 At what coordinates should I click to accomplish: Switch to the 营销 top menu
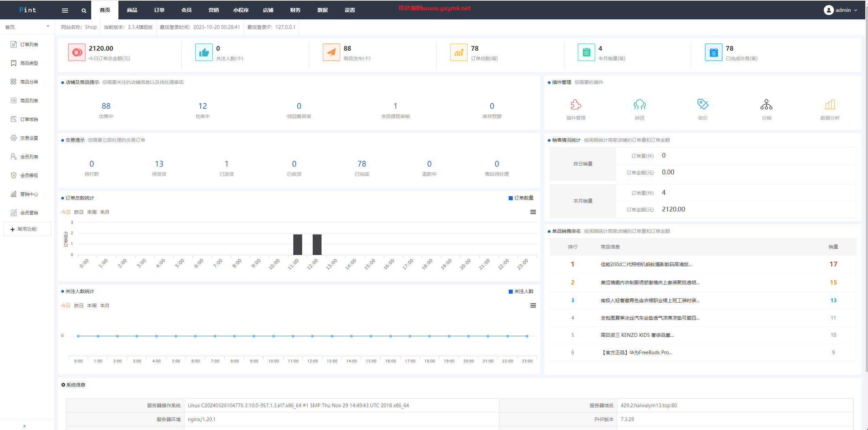click(x=214, y=10)
